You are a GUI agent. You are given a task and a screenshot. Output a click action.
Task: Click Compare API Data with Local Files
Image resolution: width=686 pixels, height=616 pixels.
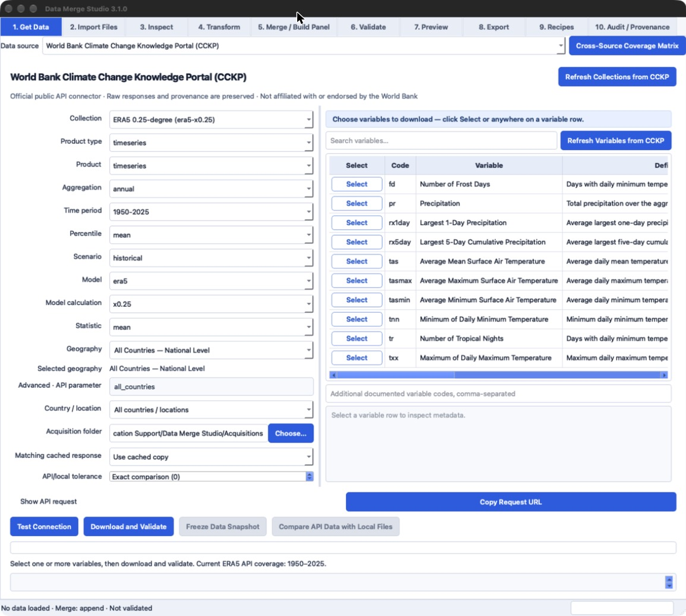point(335,526)
